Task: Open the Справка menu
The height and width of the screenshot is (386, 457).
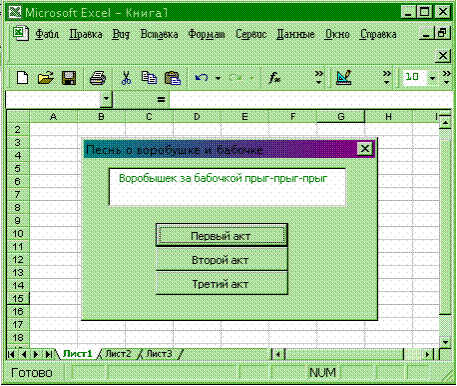Action: (378, 34)
